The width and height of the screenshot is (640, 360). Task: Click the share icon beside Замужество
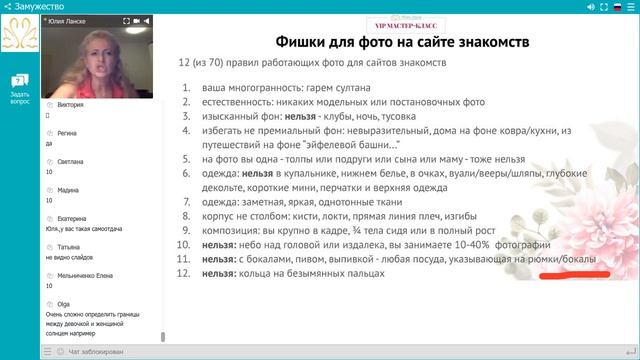point(7,7)
